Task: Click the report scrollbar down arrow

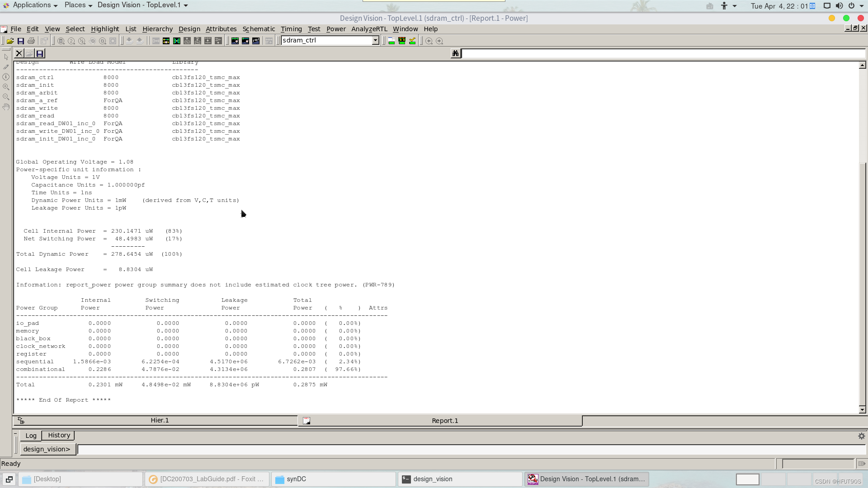Action: coord(862,410)
